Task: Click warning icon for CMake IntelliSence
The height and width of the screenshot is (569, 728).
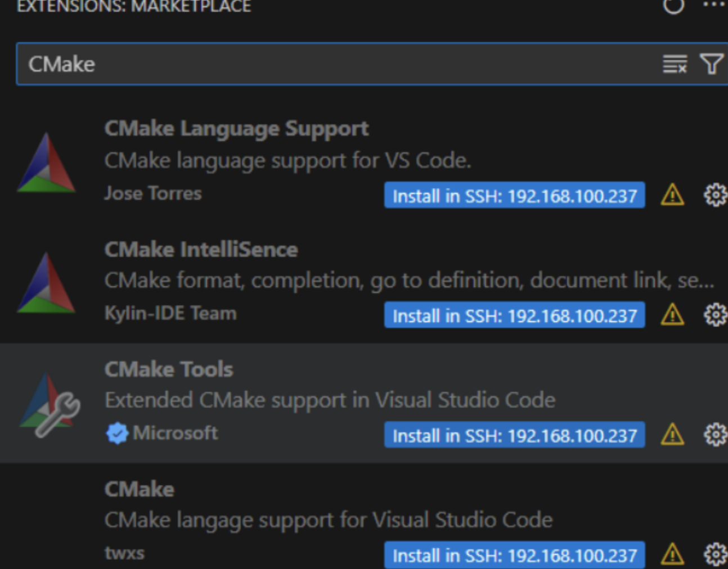Action: 672,315
